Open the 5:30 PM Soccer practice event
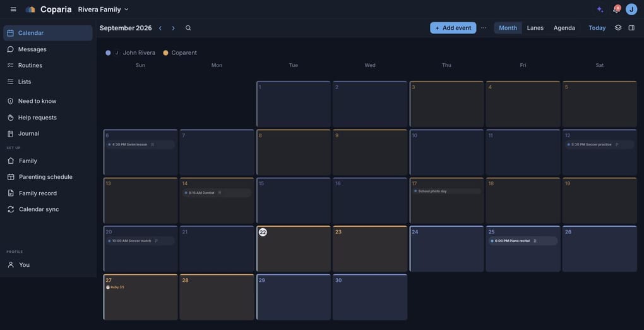 click(x=599, y=144)
